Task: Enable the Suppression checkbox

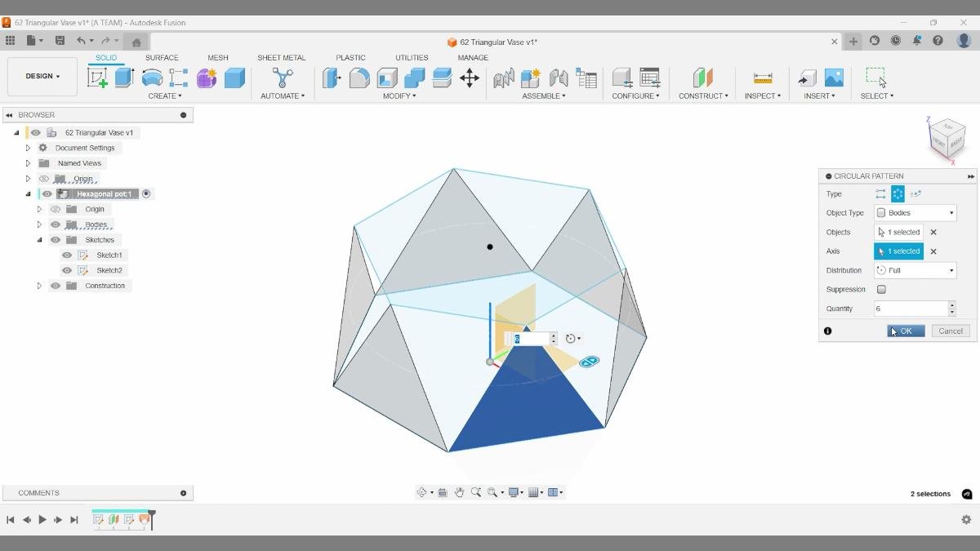Action: click(881, 289)
